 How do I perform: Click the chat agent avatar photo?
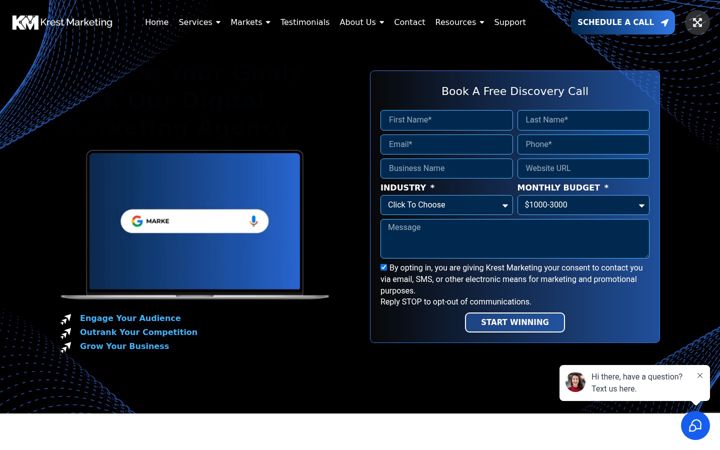click(575, 382)
